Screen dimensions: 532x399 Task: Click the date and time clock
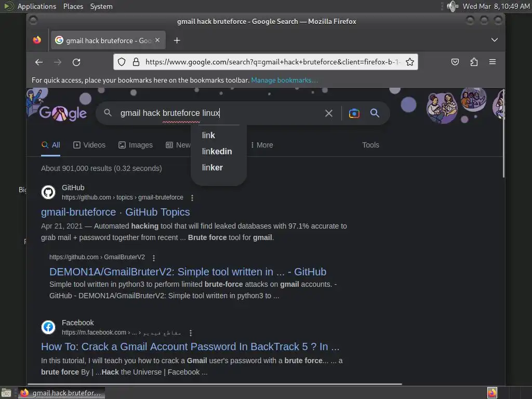[x=496, y=6]
